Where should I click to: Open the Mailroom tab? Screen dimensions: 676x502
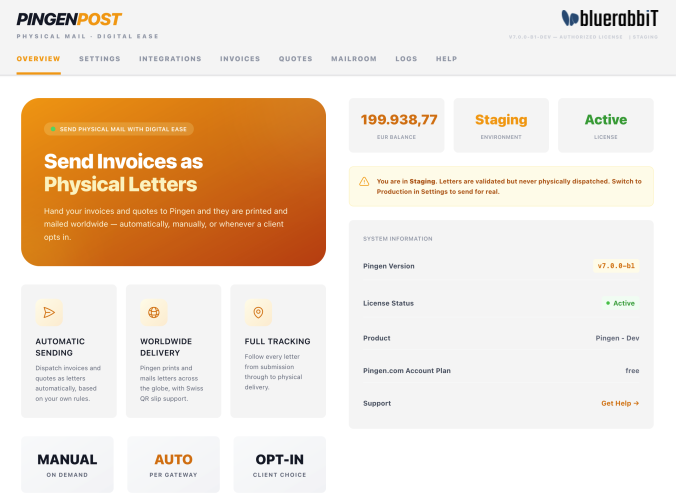coord(354,59)
